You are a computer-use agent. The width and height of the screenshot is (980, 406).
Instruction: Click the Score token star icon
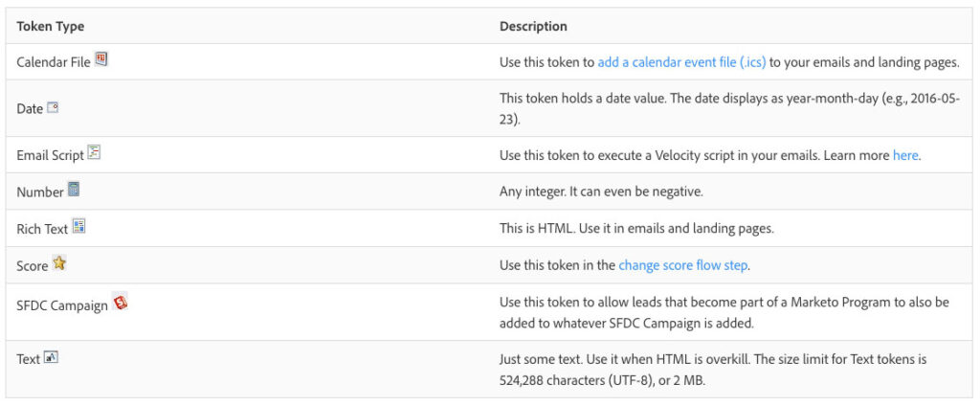click(x=59, y=263)
